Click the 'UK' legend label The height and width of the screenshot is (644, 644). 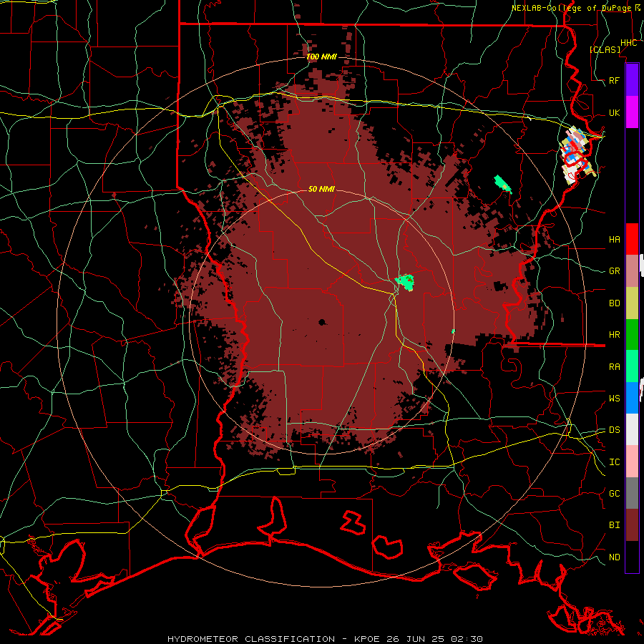[615, 112]
